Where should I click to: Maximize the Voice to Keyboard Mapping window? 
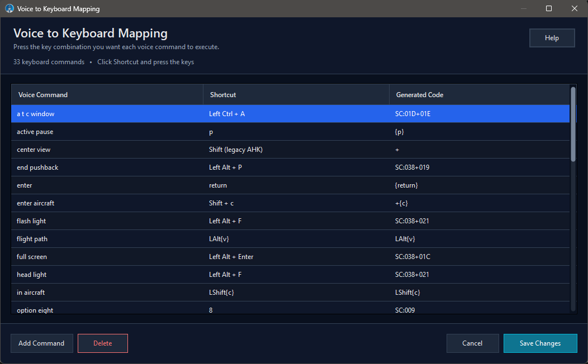(x=549, y=8)
